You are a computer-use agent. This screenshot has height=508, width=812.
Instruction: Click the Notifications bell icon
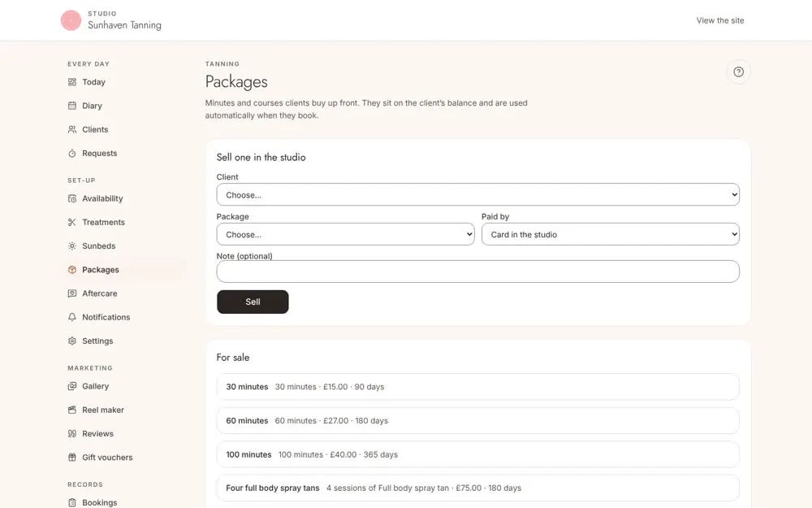pos(72,317)
